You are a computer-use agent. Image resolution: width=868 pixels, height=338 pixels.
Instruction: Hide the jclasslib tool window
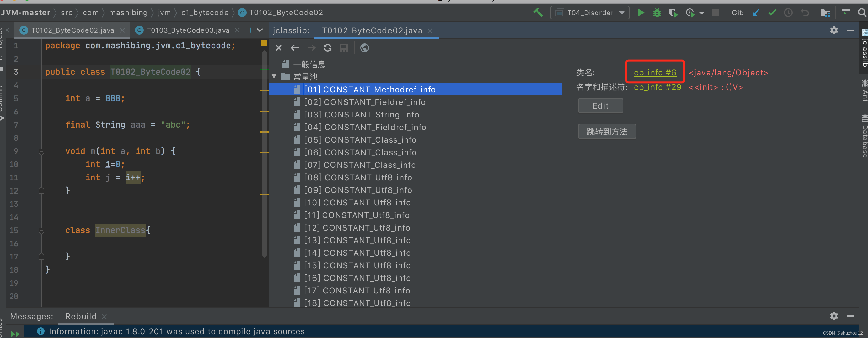click(x=850, y=30)
